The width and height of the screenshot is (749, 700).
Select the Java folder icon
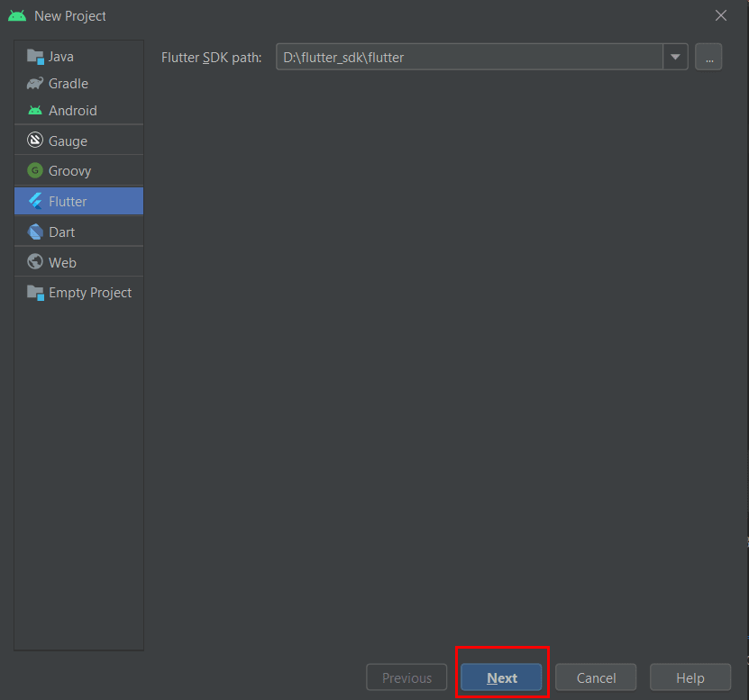35,57
